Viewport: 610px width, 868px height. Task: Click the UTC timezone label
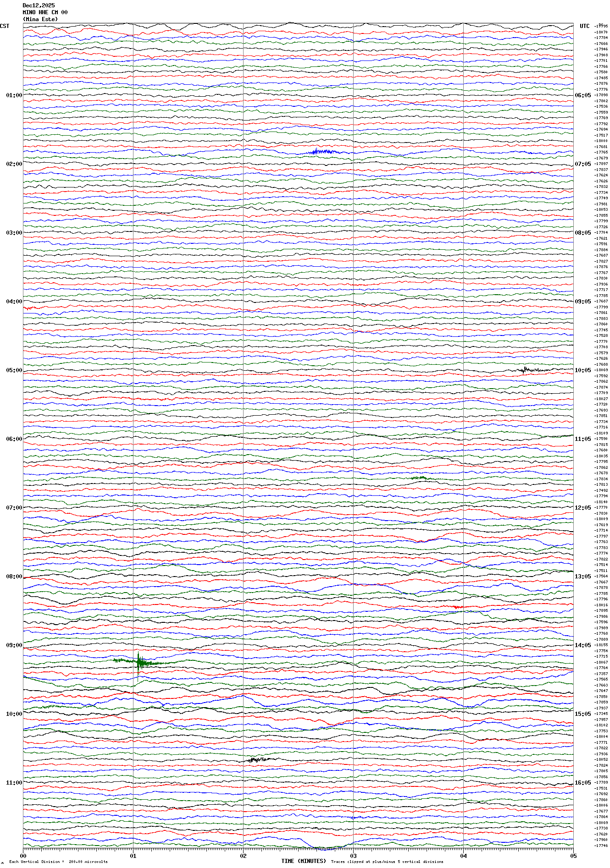coord(584,26)
